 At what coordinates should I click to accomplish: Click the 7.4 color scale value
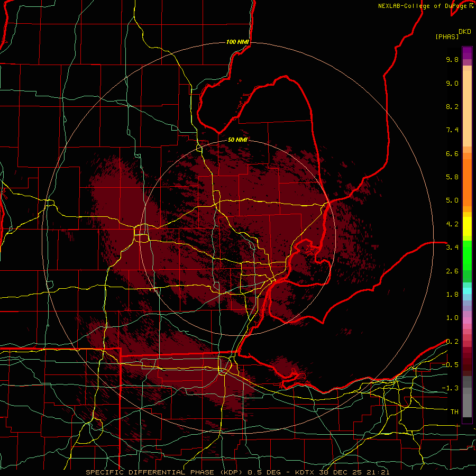(452, 130)
